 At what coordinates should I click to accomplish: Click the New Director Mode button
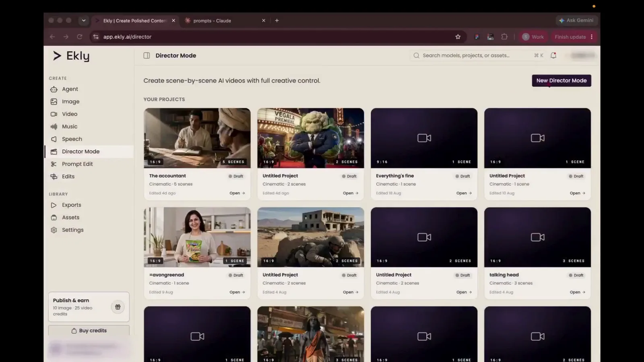(561, 80)
